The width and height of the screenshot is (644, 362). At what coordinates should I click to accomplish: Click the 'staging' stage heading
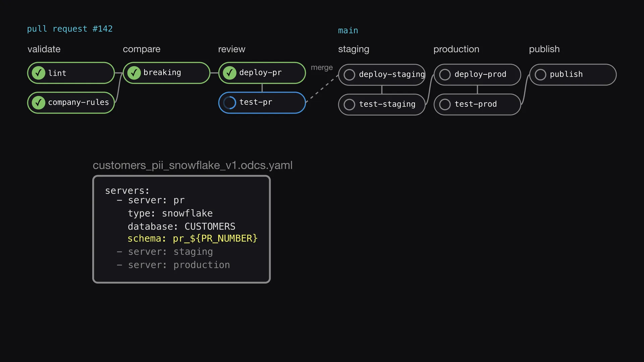click(354, 49)
